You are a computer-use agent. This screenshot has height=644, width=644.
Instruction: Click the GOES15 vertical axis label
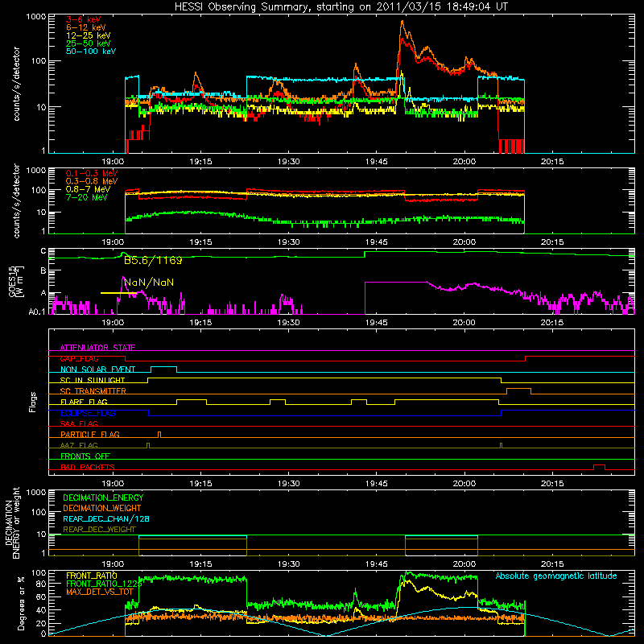click(x=15, y=282)
